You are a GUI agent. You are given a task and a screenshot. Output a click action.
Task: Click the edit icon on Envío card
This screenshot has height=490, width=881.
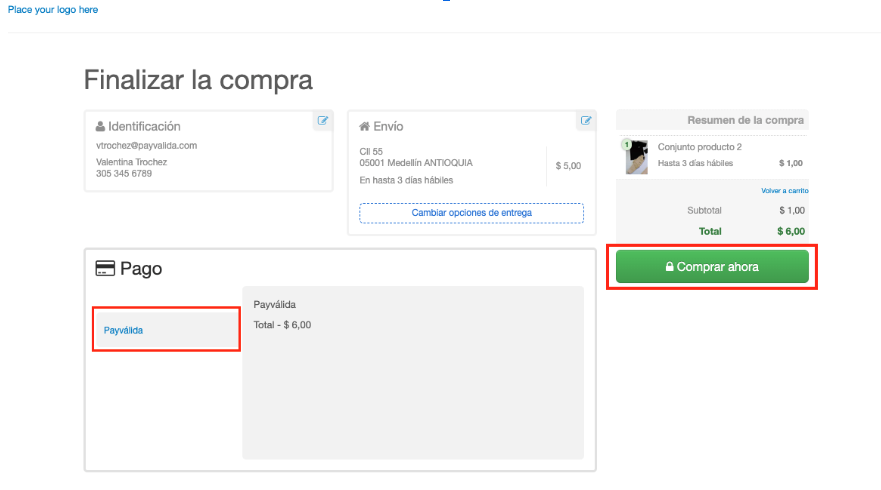click(x=586, y=120)
